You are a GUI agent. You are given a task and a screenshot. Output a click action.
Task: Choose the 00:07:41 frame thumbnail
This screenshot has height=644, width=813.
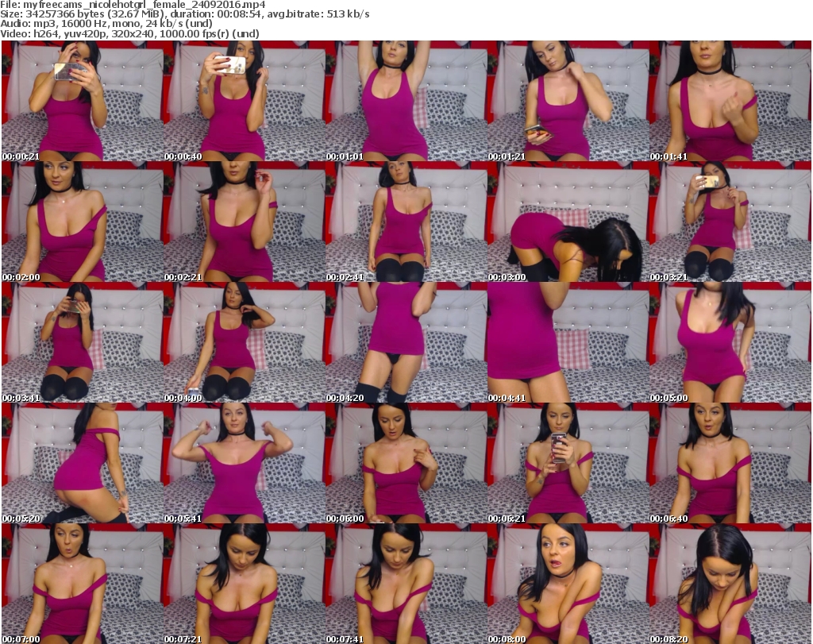click(406, 584)
